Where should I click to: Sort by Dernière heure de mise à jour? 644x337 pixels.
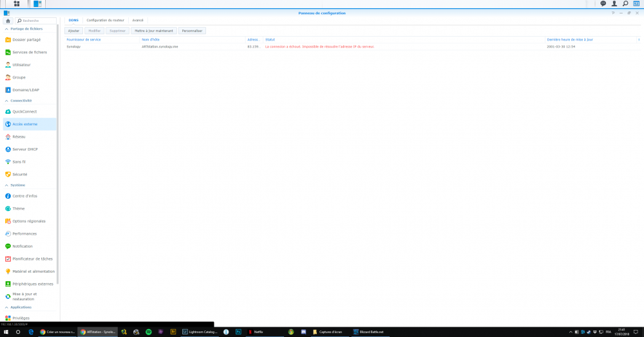(591, 40)
